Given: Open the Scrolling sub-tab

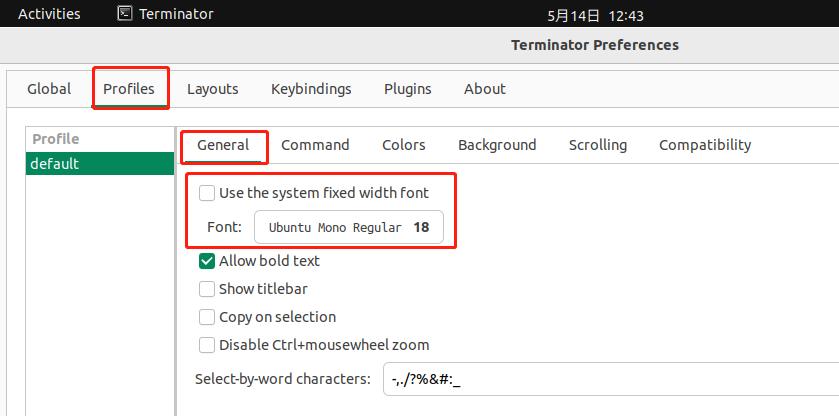Looking at the screenshot, I should click(597, 145).
